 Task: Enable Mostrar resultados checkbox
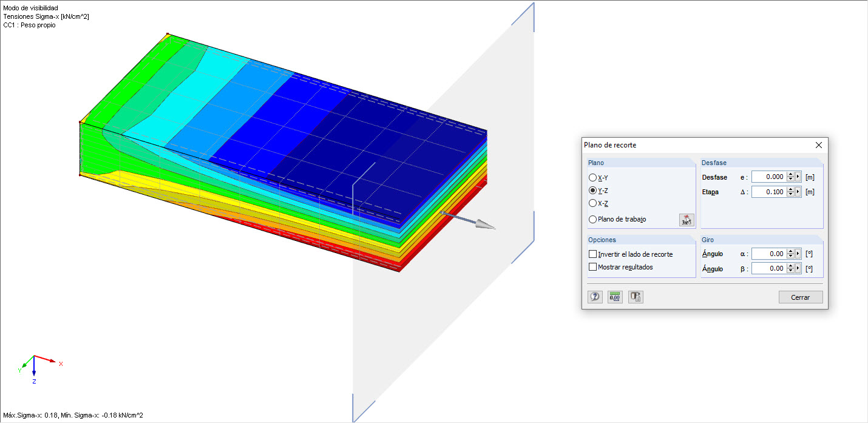tap(593, 267)
